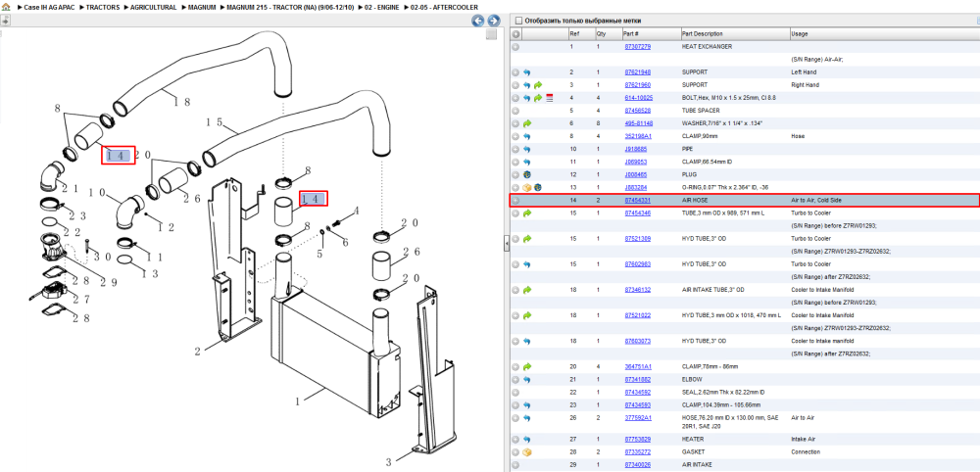
Task: Click the blue arrow icon on the PIPE row
Action: pos(527,149)
